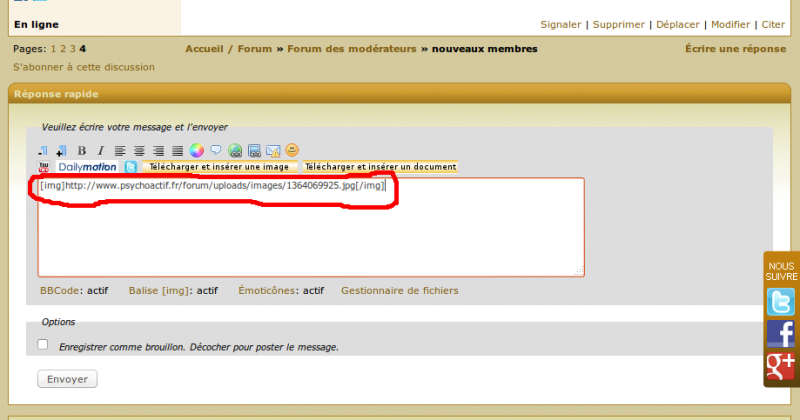Viewport: 800px width, 420px height.
Task: Go to page 1 of the discussion
Action: coord(53,48)
